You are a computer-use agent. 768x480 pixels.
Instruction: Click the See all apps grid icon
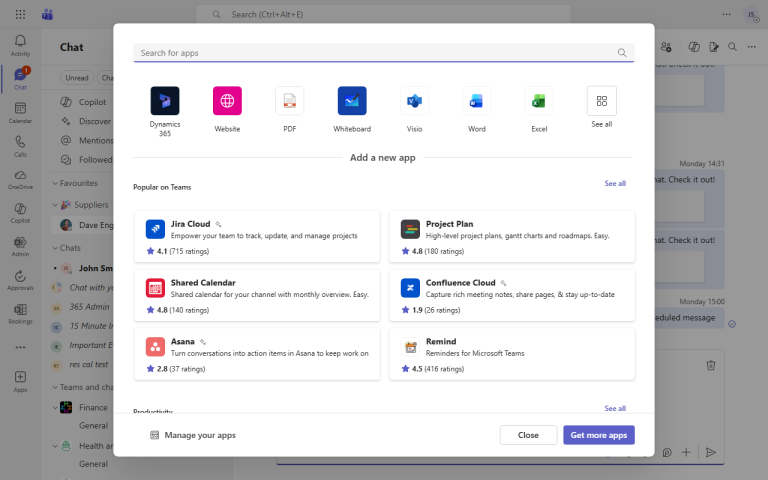click(x=601, y=101)
